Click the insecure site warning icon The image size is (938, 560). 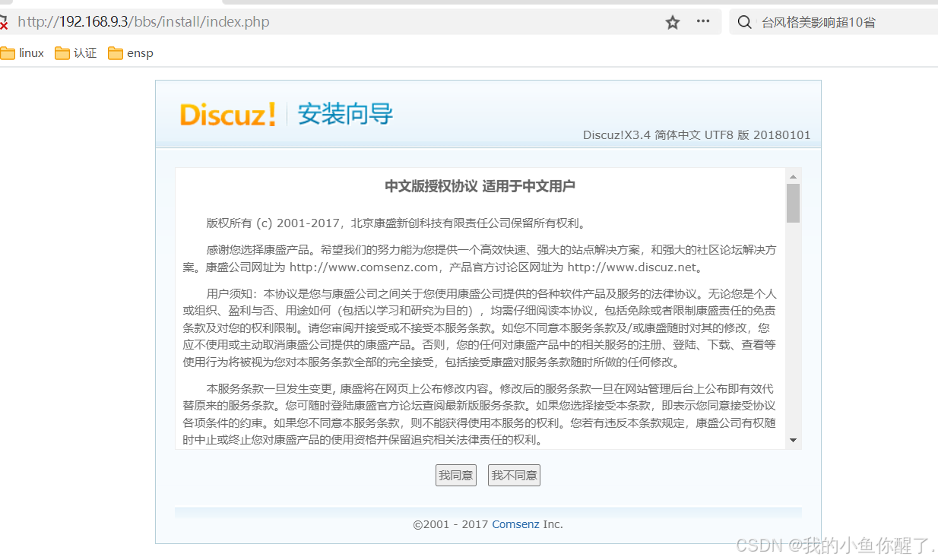point(3,23)
